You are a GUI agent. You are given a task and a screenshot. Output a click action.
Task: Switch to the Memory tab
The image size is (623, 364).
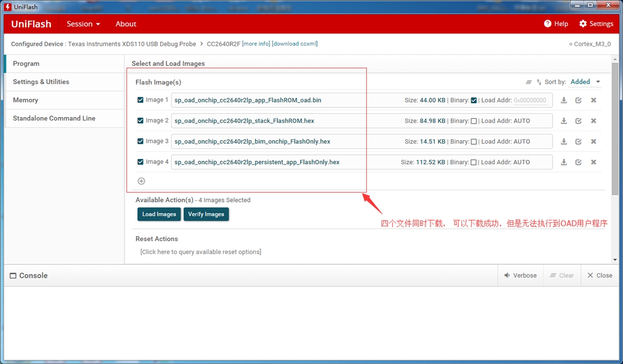pyautogui.click(x=64, y=100)
